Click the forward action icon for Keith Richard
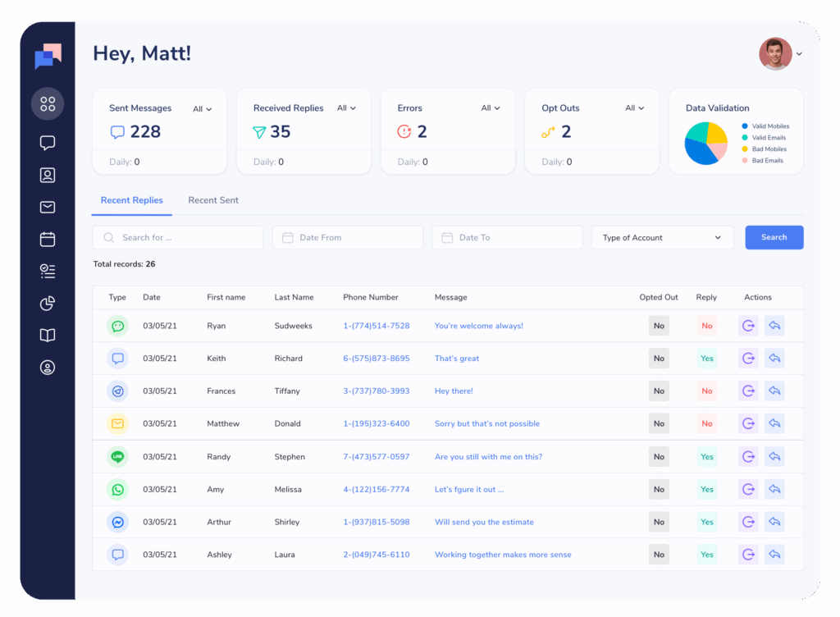The height and width of the screenshot is (617, 840). click(748, 359)
